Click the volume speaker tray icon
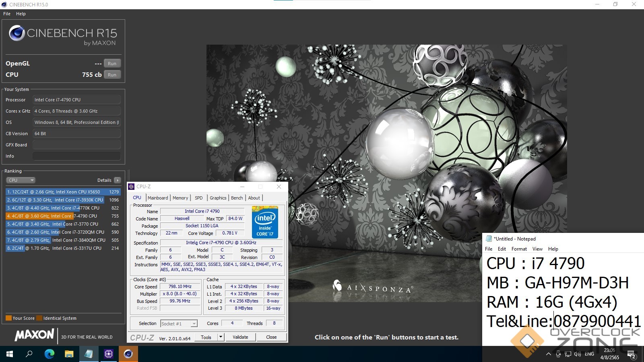 [578, 354]
